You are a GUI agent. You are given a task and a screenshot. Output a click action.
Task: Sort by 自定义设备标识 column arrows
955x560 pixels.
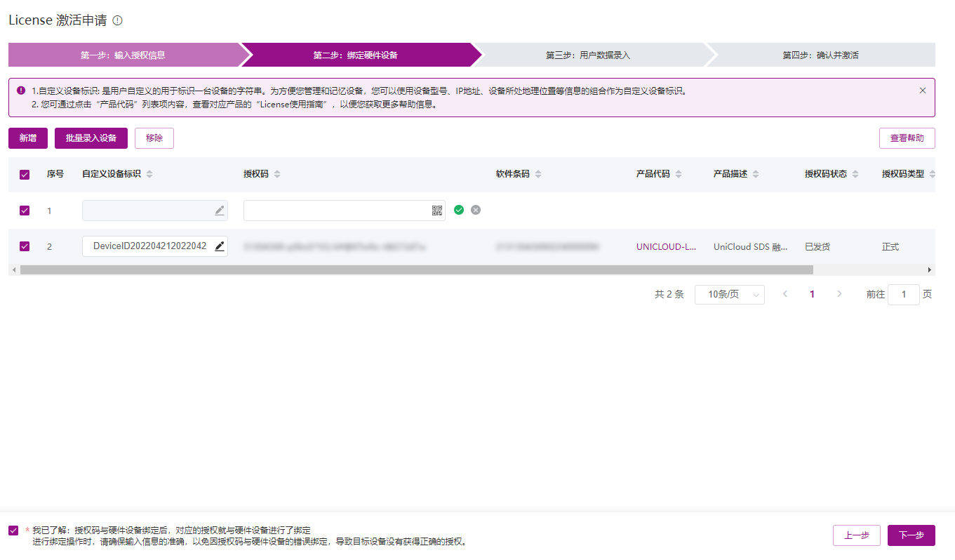click(149, 174)
